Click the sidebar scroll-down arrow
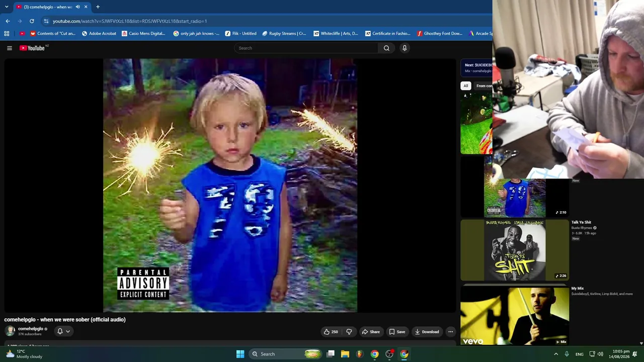Image resolution: width=644 pixels, height=362 pixels. [641, 343]
